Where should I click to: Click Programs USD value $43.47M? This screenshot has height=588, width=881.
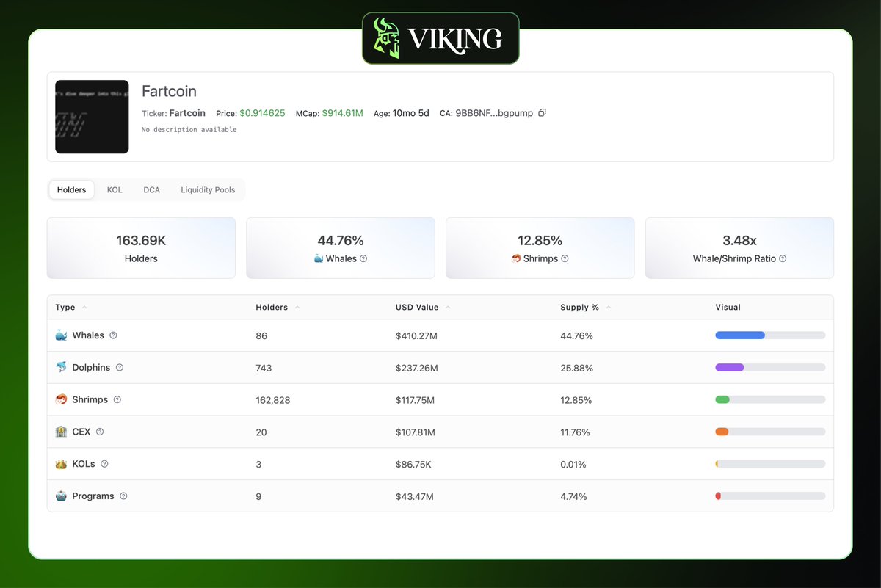coord(415,497)
